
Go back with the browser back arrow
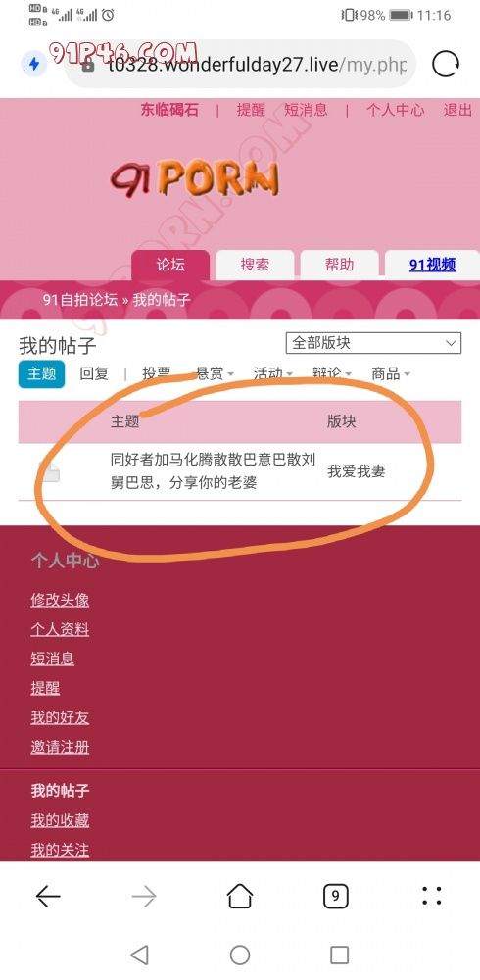48,897
